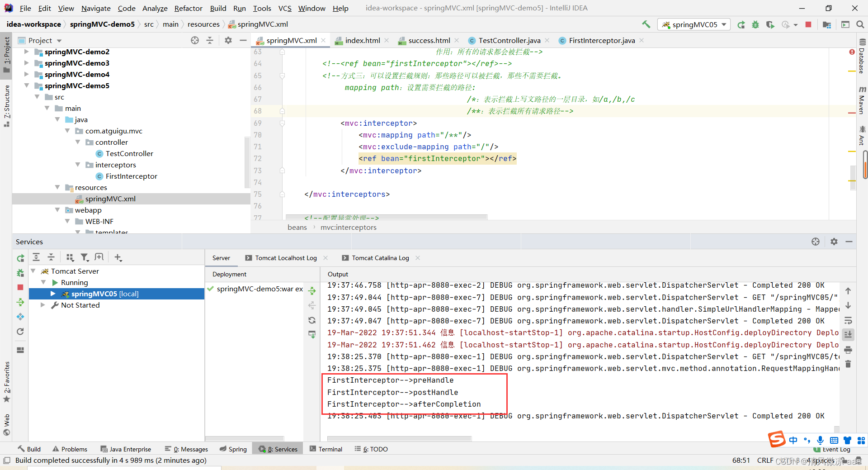Clear output with trash icon
The image size is (868, 470).
[x=848, y=364]
